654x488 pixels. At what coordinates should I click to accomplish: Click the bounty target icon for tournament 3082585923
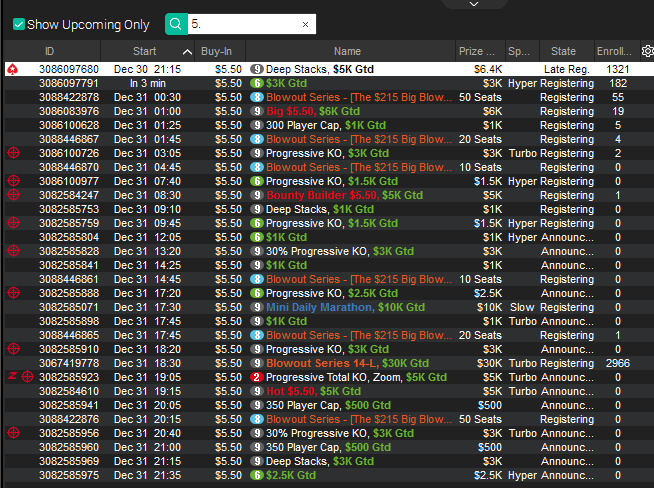[x=28, y=377]
